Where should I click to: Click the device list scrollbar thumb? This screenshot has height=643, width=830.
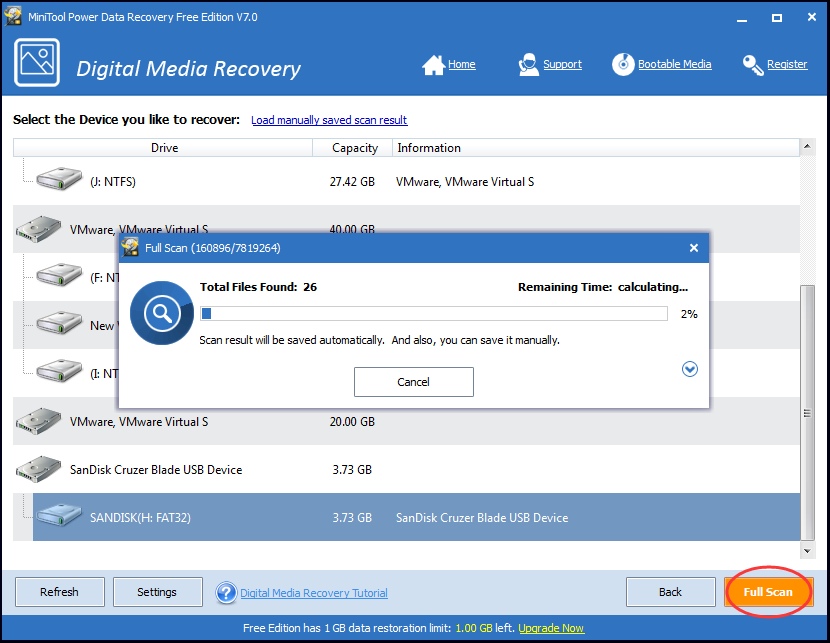(807, 413)
